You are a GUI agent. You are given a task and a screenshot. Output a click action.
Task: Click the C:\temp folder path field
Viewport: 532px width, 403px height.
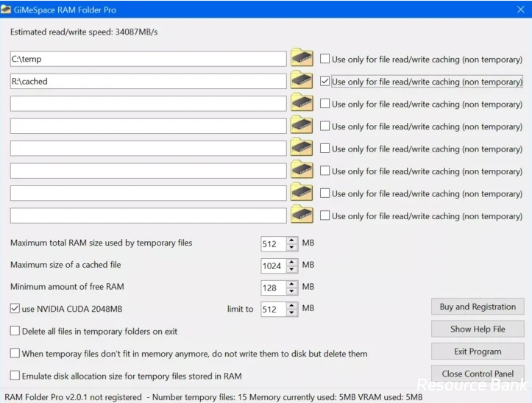tap(148, 59)
